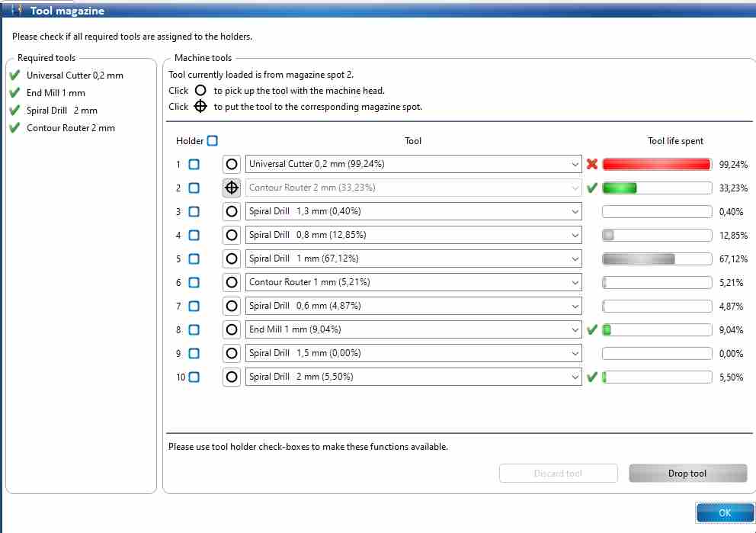Pick up tool from holder 7
Screen dimensions: 756x533
pyautogui.click(x=232, y=306)
